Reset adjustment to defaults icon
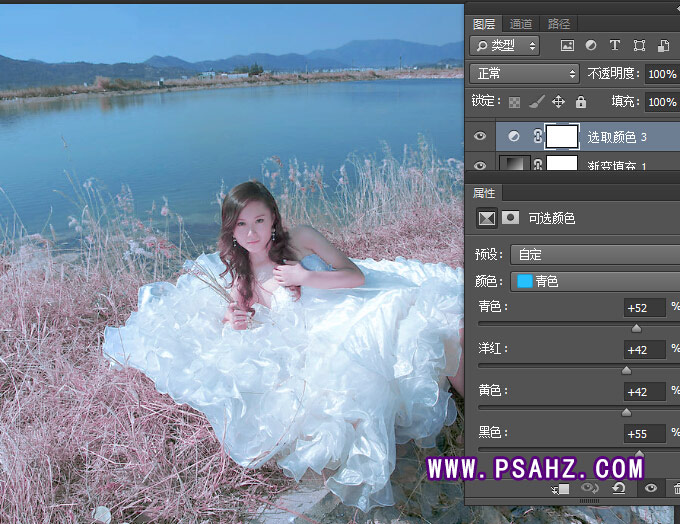 point(620,489)
